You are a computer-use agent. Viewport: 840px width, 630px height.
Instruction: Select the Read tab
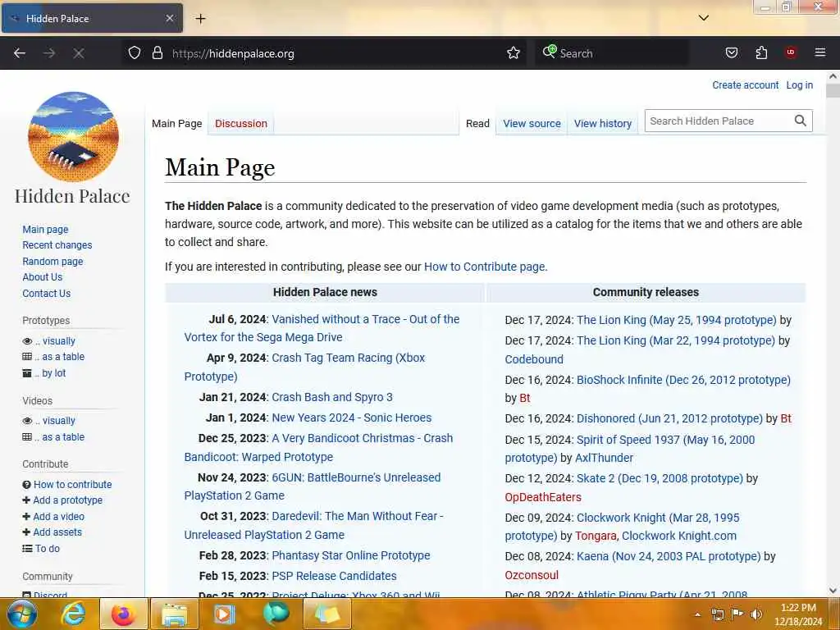click(x=477, y=123)
